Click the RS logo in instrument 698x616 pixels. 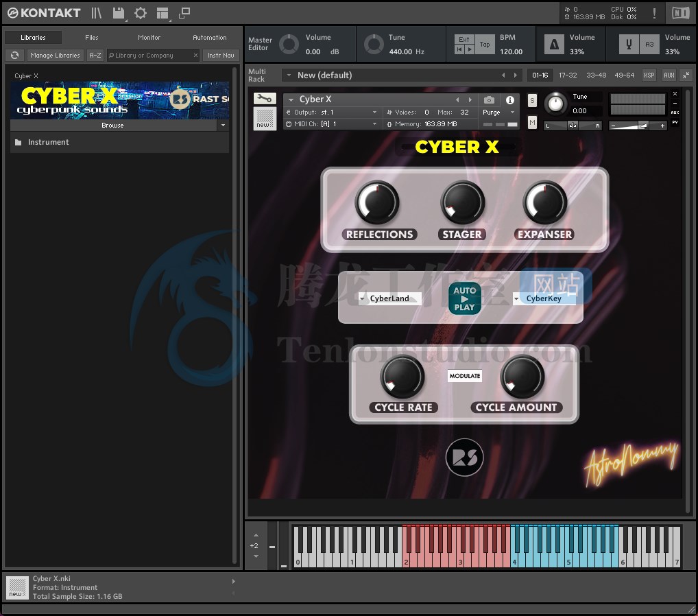464,458
